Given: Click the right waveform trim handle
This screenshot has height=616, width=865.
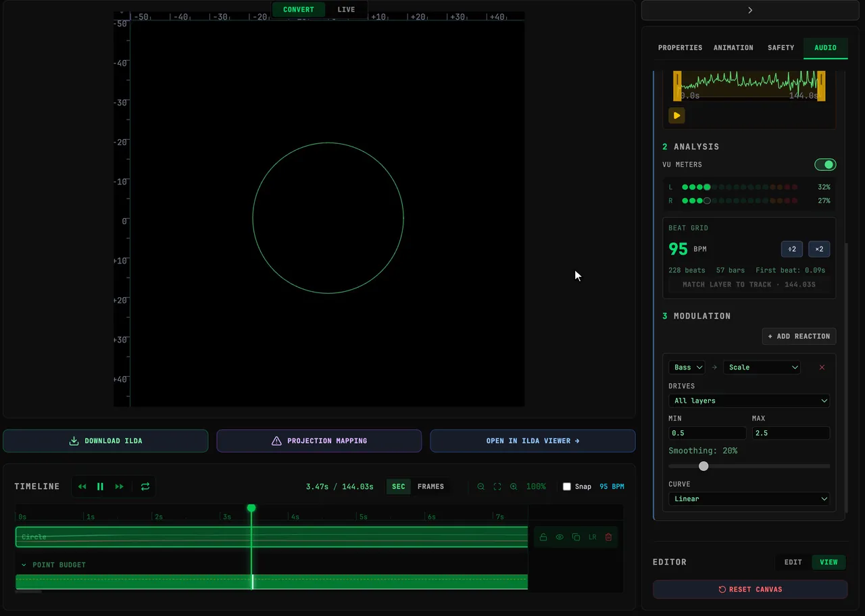Looking at the screenshot, I should [821, 86].
